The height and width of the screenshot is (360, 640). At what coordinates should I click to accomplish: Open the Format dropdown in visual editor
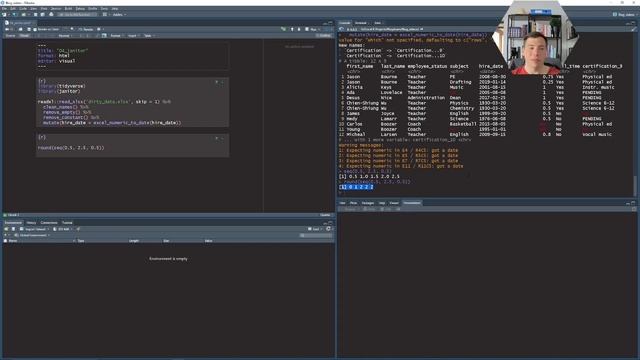point(116,36)
